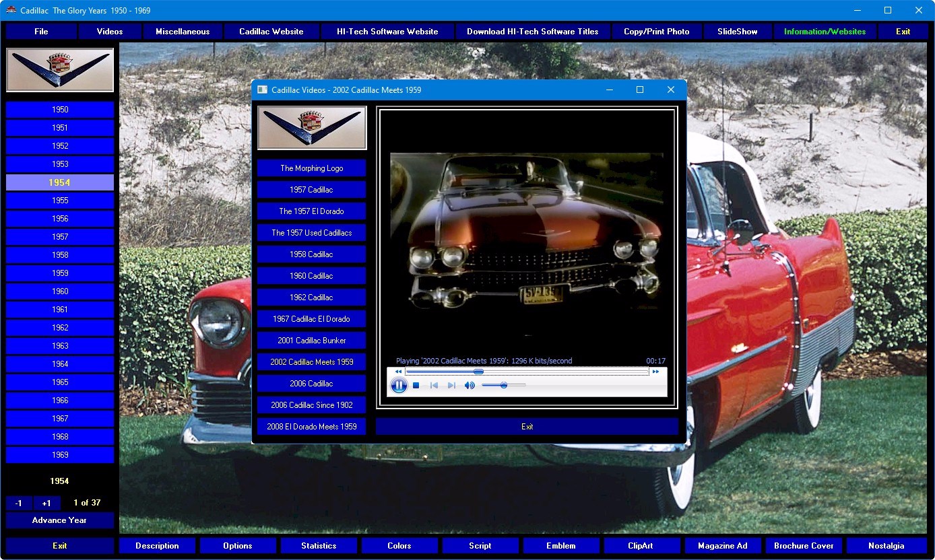
Task: Play 2008 El Dorado Meets 1959 video
Action: 312,427
